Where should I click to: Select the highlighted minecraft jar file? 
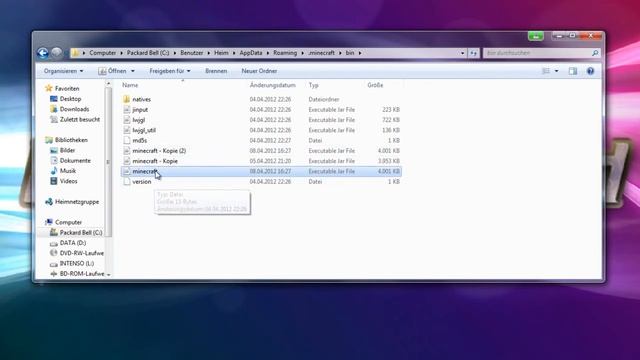coord(261,171)
